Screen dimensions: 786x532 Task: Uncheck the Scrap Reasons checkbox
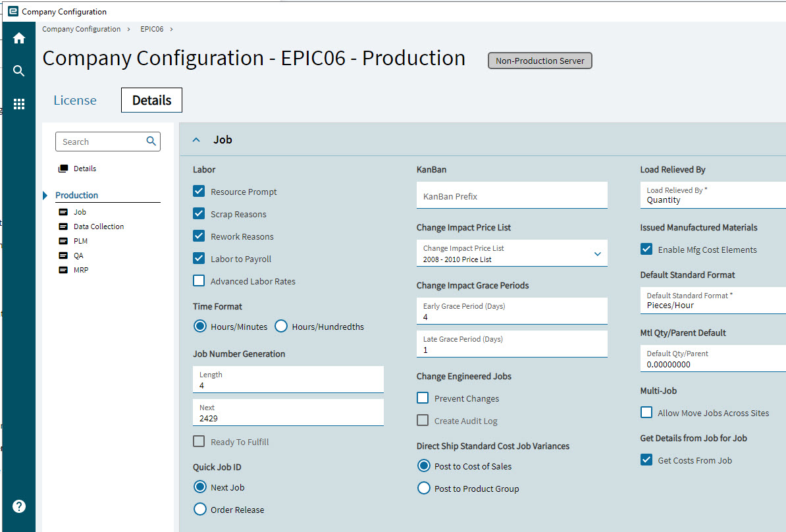click(199, 213)
